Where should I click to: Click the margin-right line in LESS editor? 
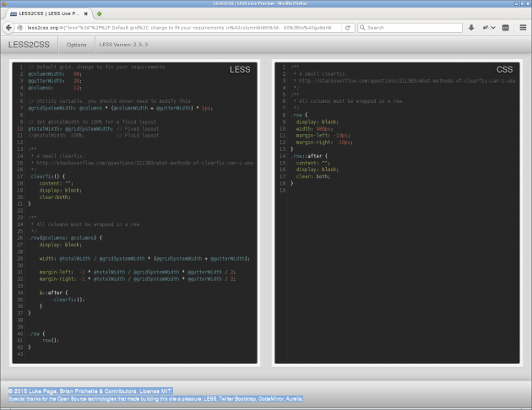pyautogui.click(x=137, y=279)
